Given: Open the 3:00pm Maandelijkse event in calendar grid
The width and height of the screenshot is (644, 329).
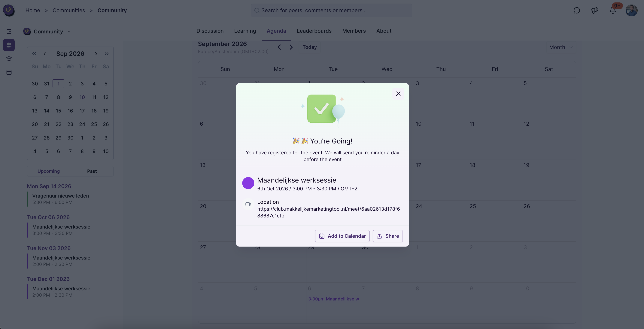Looking at the screenshot, I should 333,299.
